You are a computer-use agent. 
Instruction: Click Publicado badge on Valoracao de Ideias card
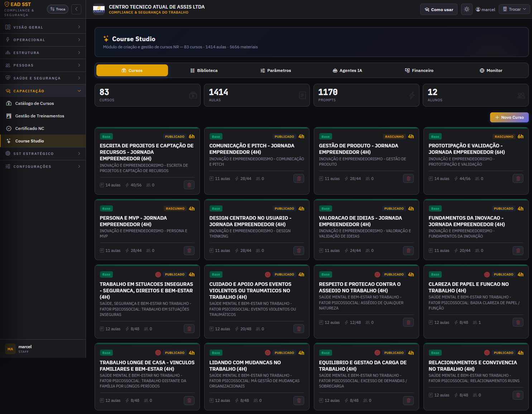(x=394, y=209)
